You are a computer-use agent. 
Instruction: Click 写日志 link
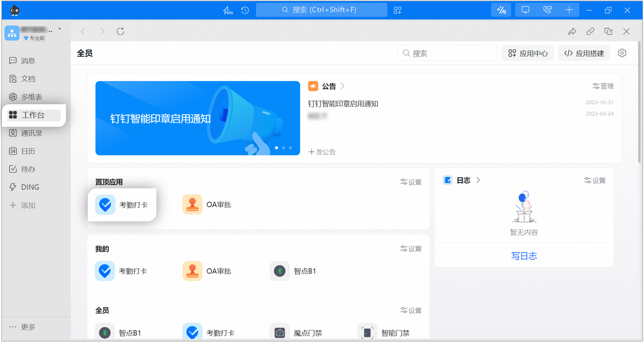tap(524, 256)
